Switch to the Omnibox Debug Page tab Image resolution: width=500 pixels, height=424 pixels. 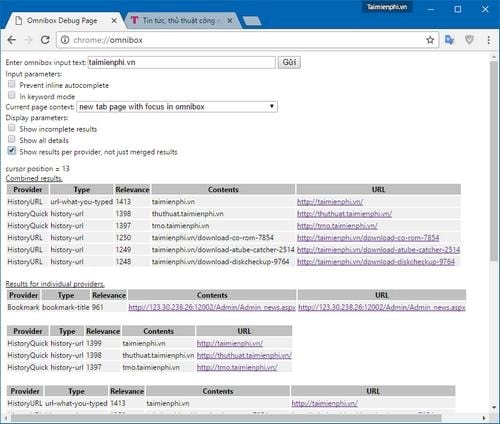pos(62,21)
